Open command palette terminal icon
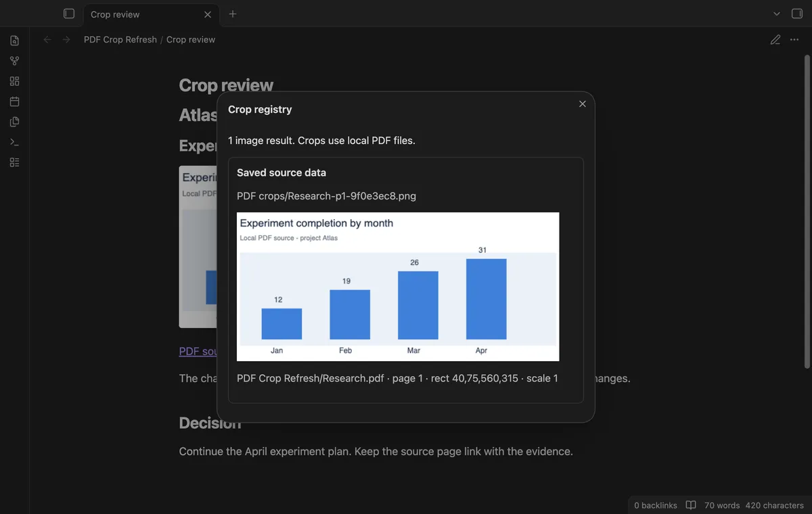This screenshot has width=812, height=514. (x=14, y=142)
